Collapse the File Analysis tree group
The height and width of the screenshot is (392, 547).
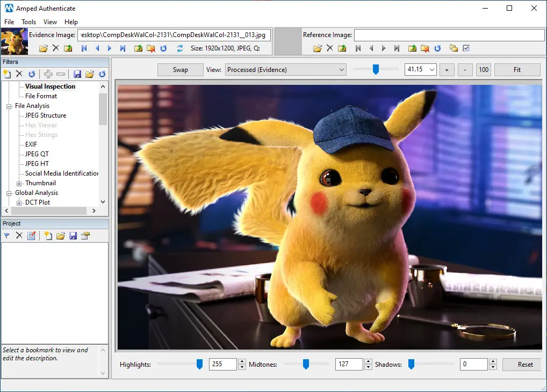(9, 106)
